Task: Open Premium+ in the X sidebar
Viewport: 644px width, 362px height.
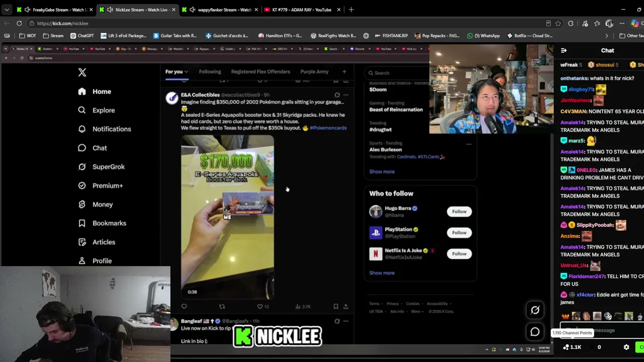Action: click(100, 186)
